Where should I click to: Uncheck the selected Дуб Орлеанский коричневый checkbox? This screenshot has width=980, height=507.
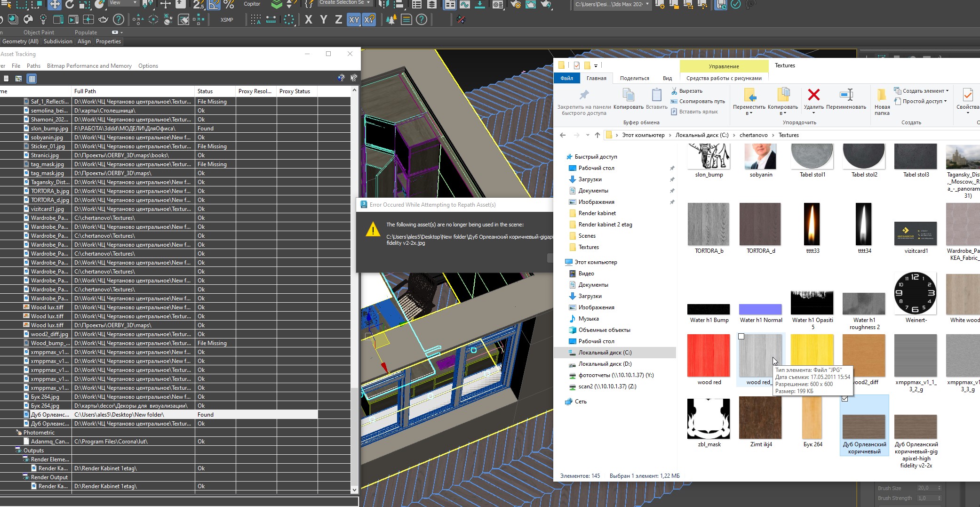(x=845, y=399)
